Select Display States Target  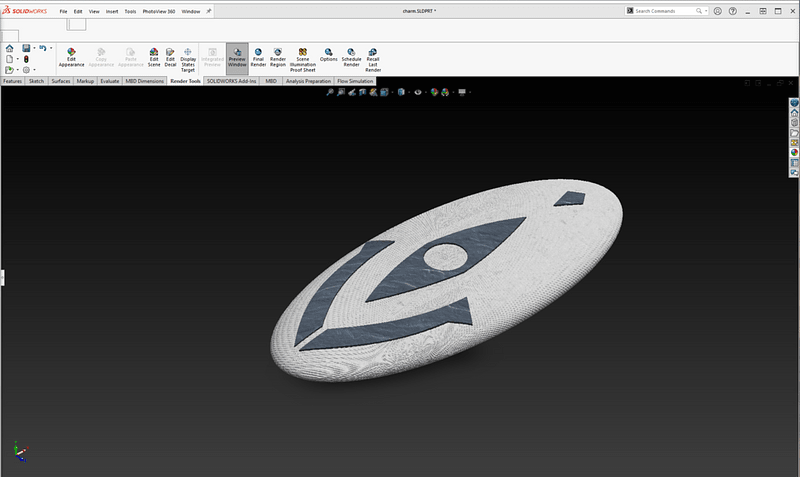tap(188, 60)
